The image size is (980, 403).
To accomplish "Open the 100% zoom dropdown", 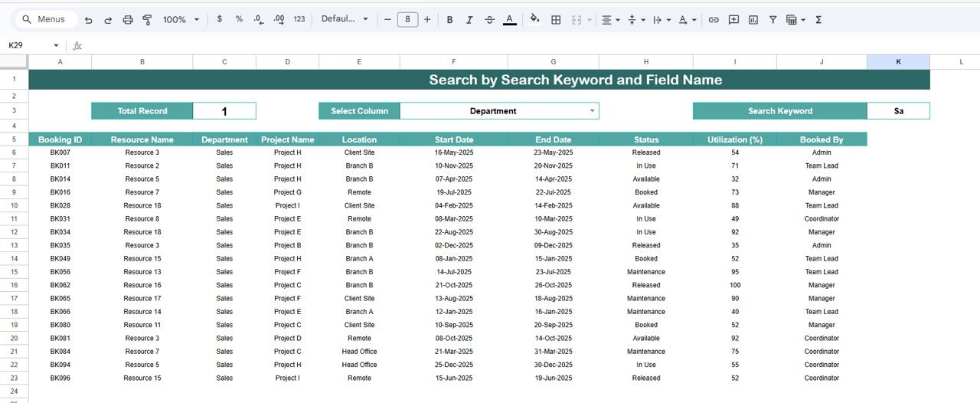I will [181, 19].
